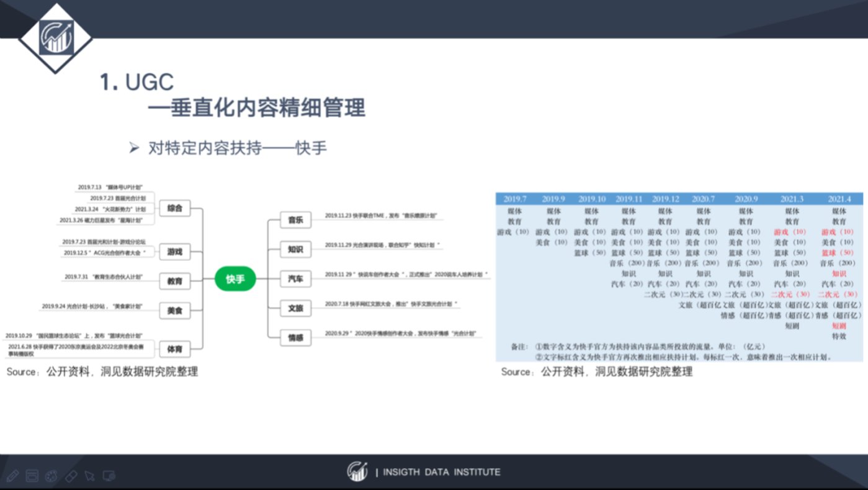868x490 pixels.
Task: Select the green 快手 center node
Action: pyautogui.click(x=235, y=279)
